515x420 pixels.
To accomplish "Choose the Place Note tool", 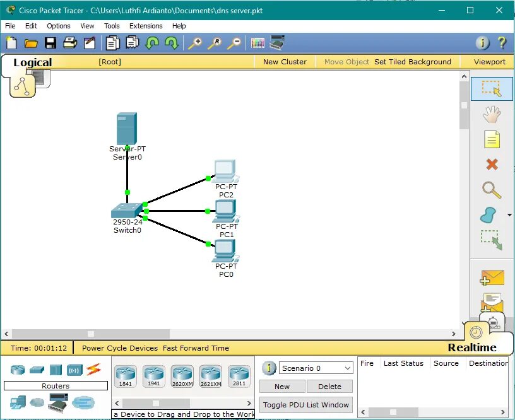I will click(492, 139).
